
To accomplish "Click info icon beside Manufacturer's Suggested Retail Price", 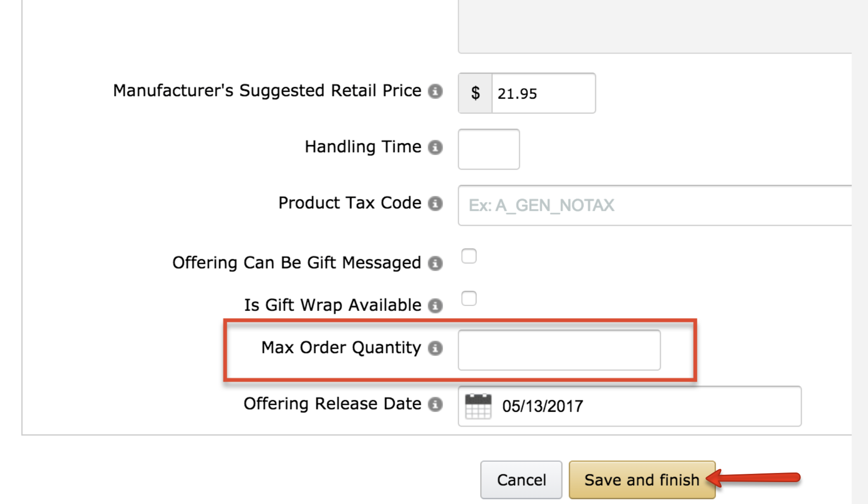I will (x=435, y=91).
